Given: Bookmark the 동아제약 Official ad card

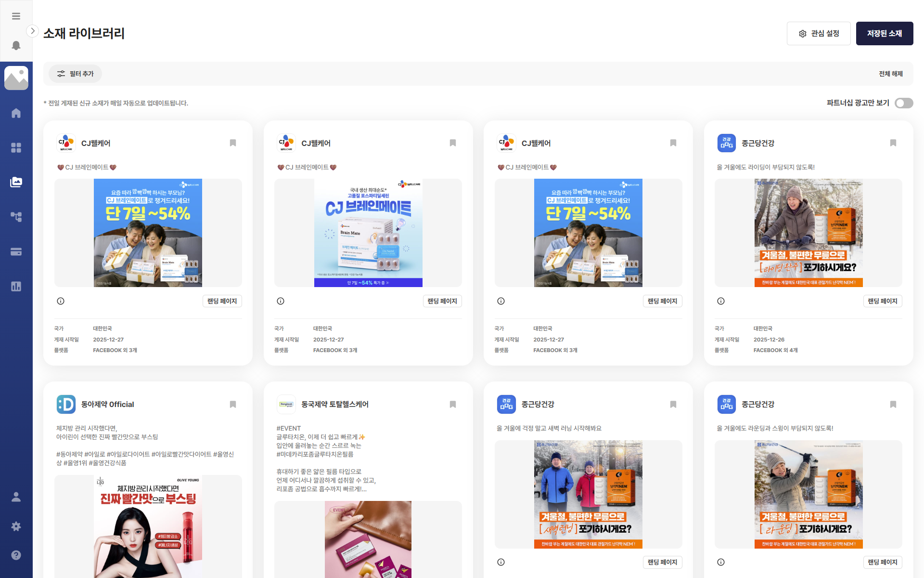Looking at the screenshot, I should [x=233, y=405].
